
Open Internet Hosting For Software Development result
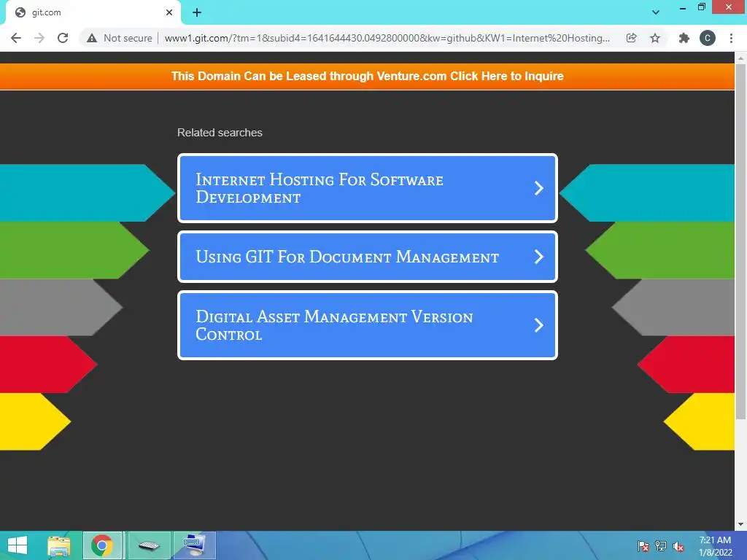point(368,188)
